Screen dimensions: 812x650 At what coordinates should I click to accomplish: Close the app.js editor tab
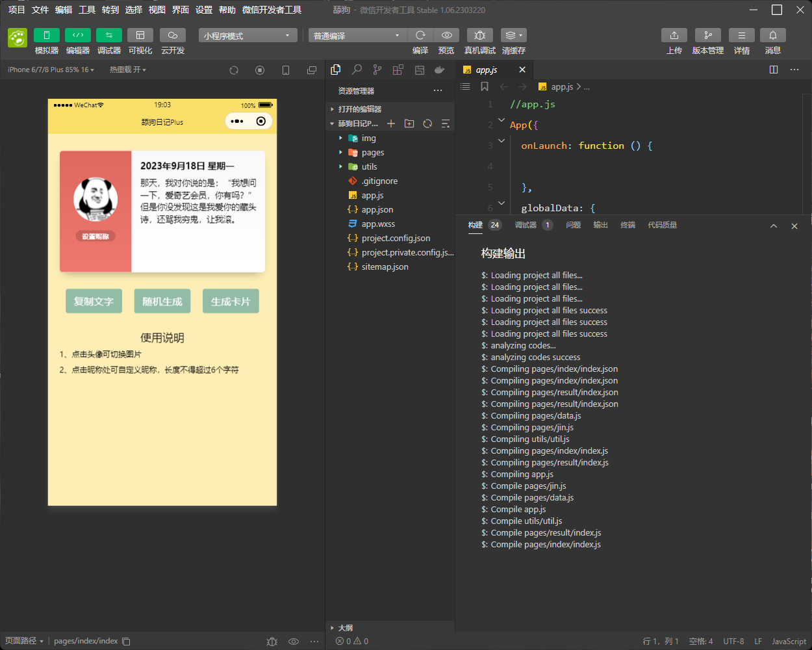click(x=522, y=70)
